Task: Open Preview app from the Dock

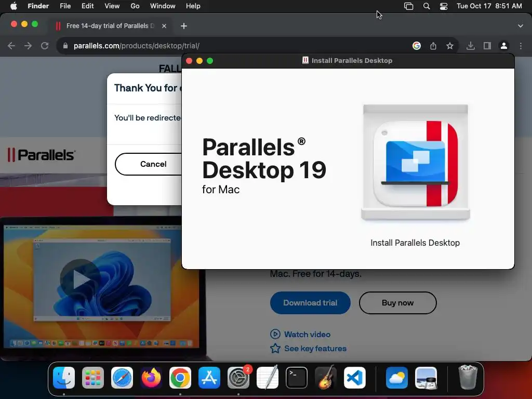Action: coord(426,378)
